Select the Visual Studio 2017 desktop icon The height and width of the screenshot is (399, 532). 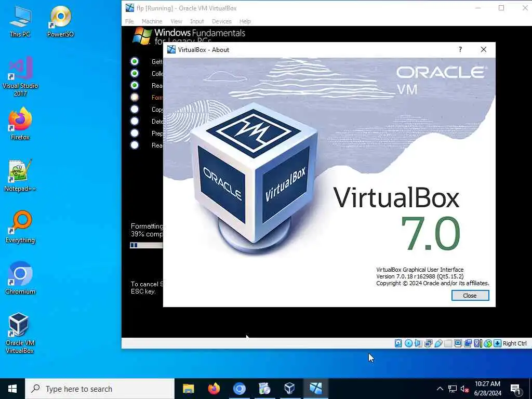(20, 76)
